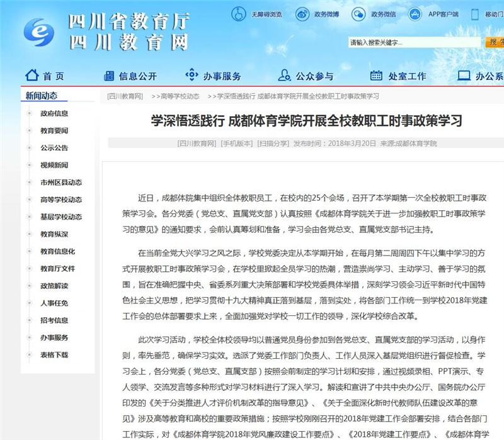Click the 办事服务 navigation icon
This screenshot has height=440, width=504.
tap(192, 74)
